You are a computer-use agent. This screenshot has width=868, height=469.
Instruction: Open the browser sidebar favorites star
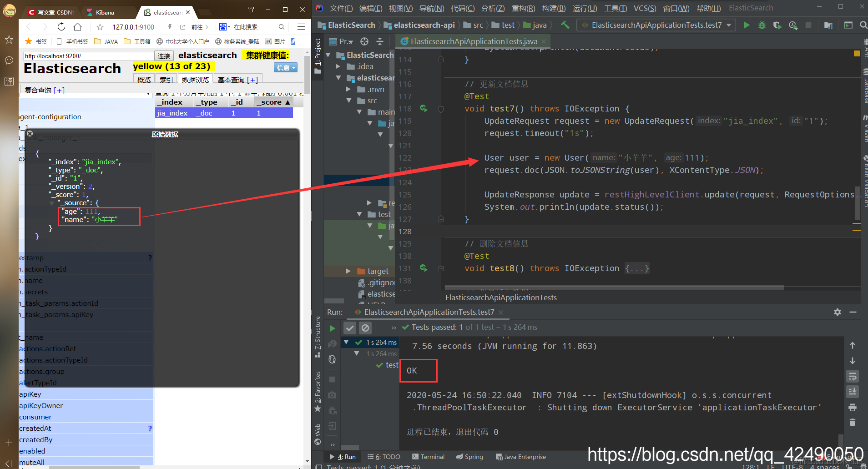(x=9, y=40)
